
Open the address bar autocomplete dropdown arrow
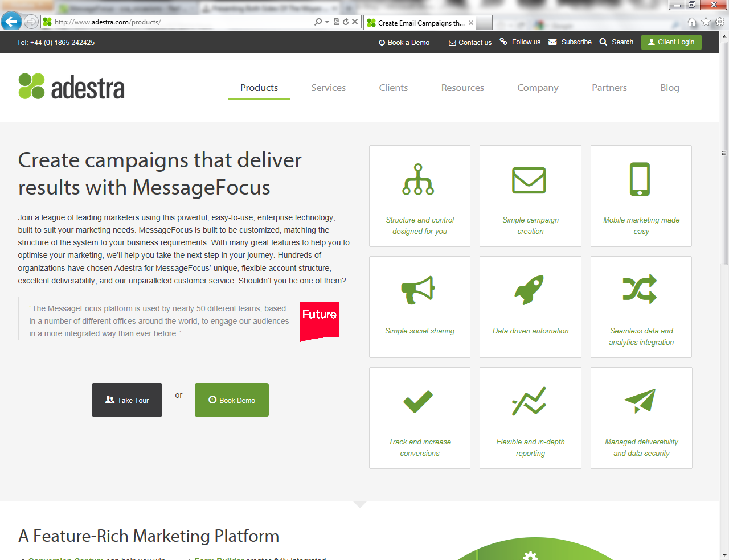pyautogui.click(x=327, y=22)
